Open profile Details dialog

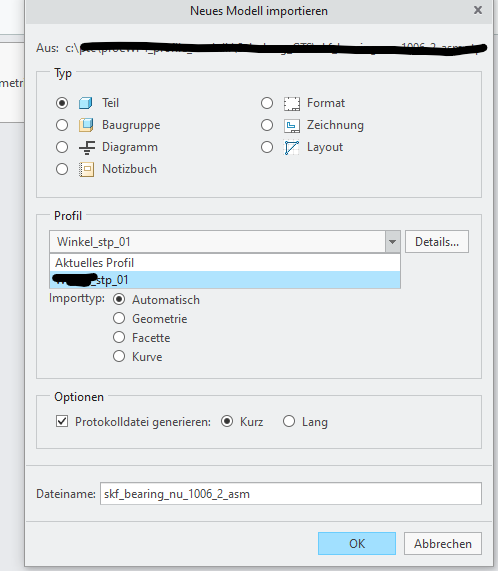pos(437,241)
